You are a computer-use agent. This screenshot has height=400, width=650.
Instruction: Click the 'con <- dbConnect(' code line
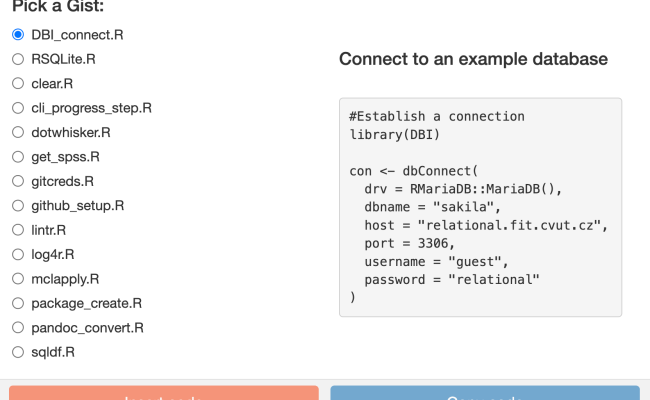tap(414, 171)
